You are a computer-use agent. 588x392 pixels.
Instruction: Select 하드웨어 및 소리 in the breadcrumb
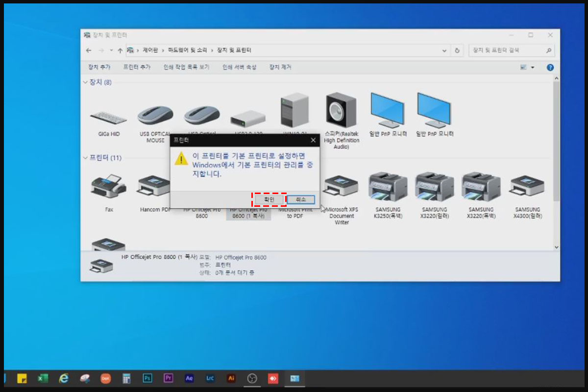coord(188,50)
